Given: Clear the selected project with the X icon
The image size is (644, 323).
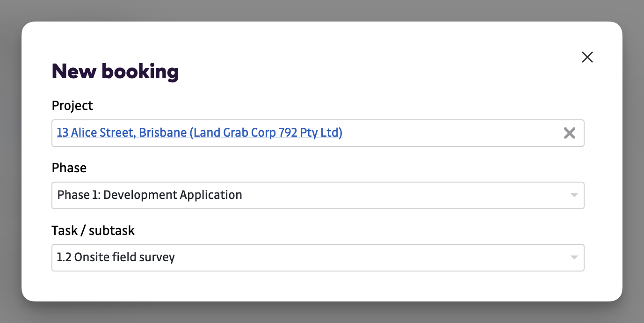Looking at the screenshot, I should (569, 133).
